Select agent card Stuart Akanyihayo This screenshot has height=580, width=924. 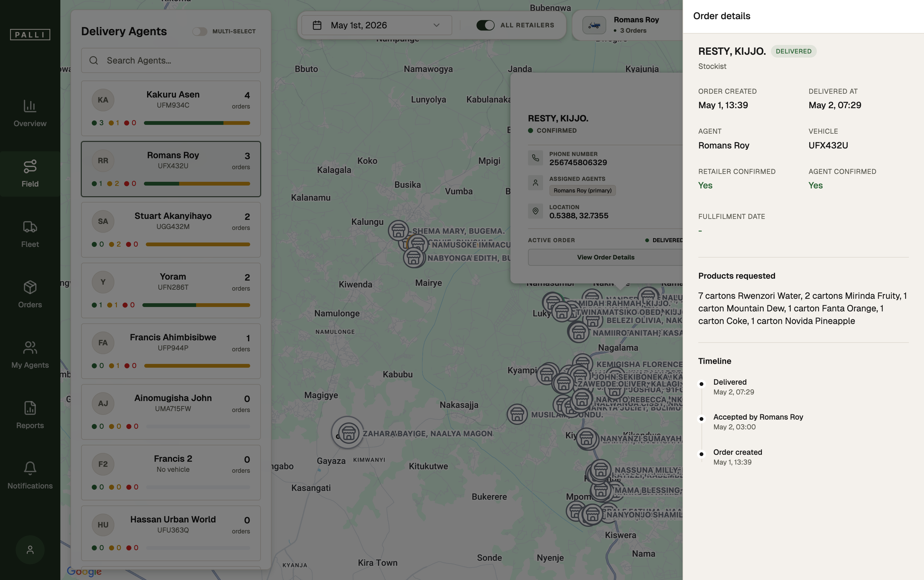coord(171,230)
